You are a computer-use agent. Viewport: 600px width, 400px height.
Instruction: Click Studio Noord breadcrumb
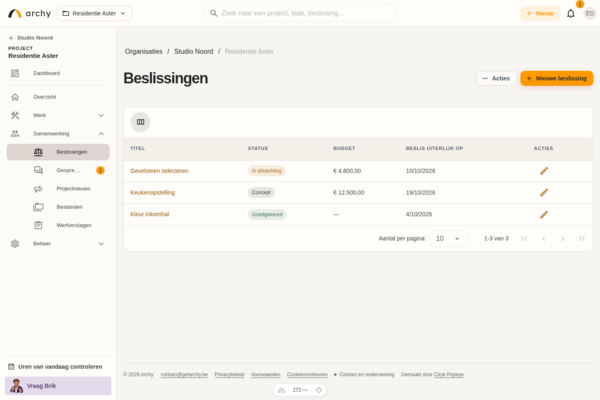pyautogui.click(x=194, y=51)
